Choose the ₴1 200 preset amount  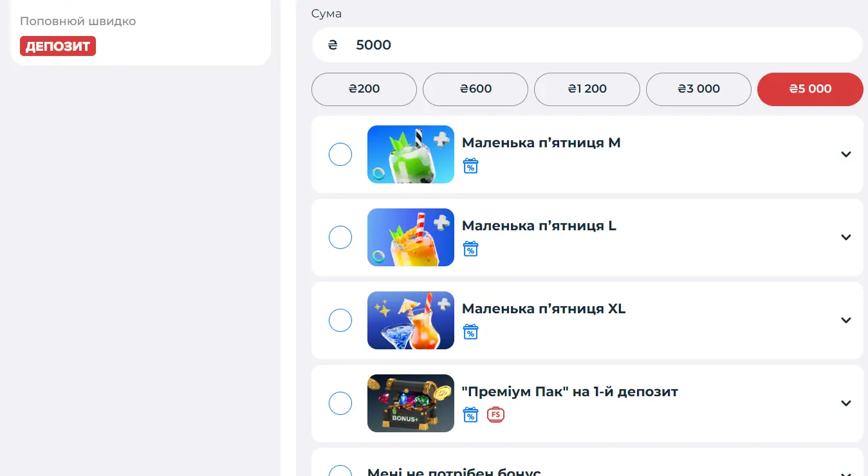click(587, 89)
